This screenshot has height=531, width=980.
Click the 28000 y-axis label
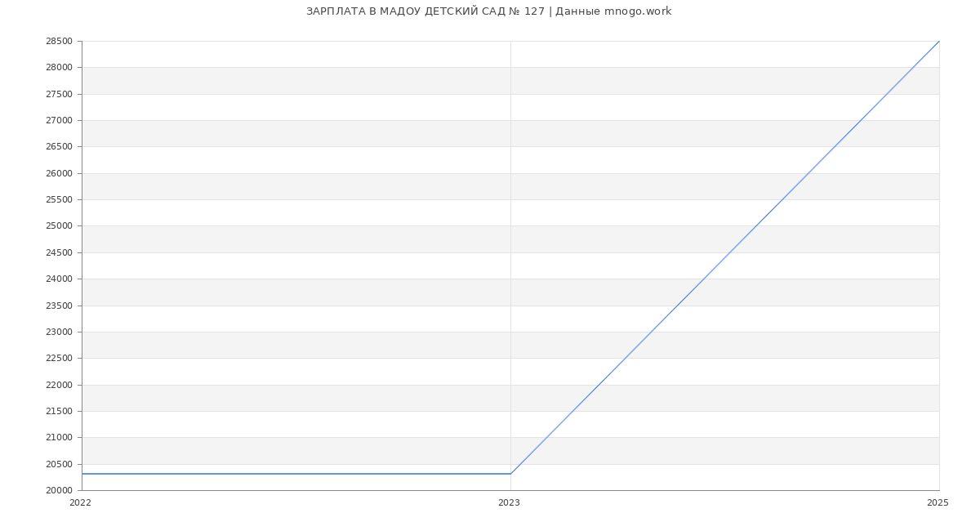pyautogui.click(x=59, y=68)
